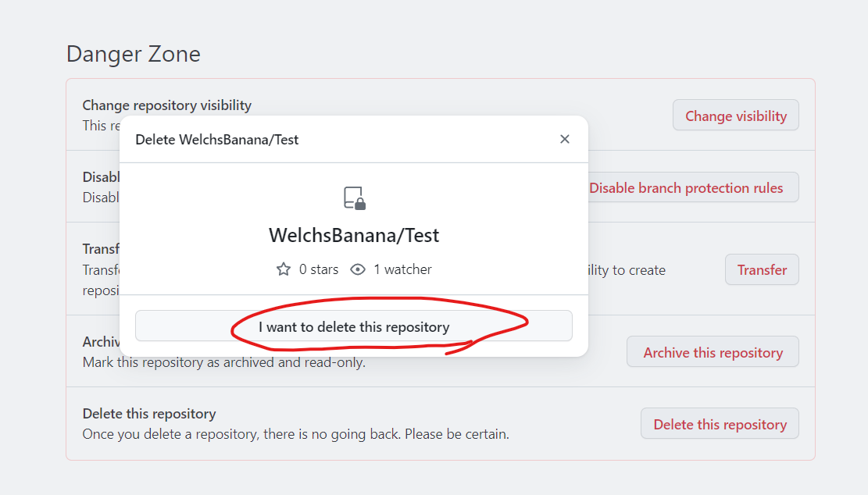The height and width of the screenshot is (495, 868).
Task: Close the Delete WelchsBanana/Test dialog
Action: point(564,140)
